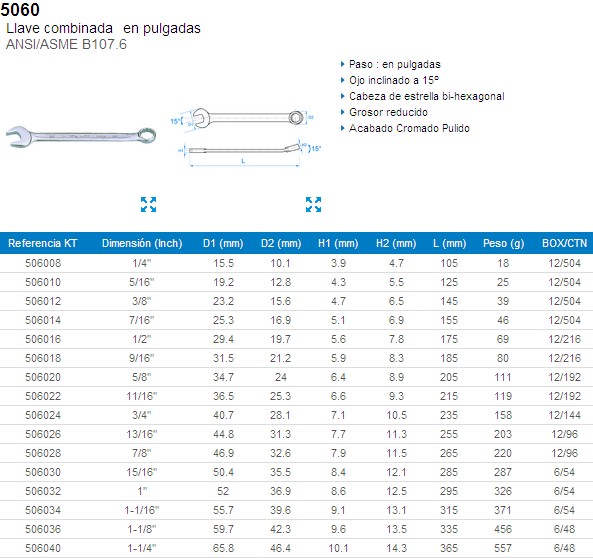The height and width of the screenshot is (558, 593).
Task: Click the Referencia KT column header
Action: (43, 243)
